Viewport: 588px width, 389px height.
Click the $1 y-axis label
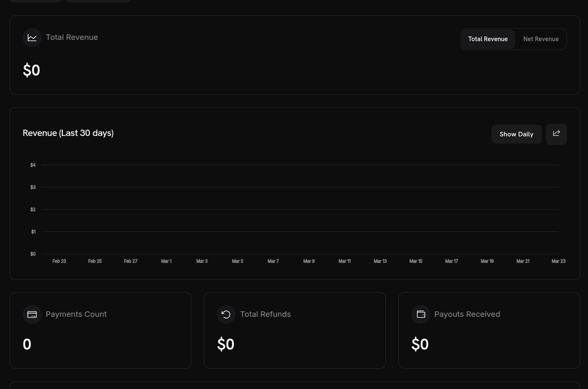33,232
